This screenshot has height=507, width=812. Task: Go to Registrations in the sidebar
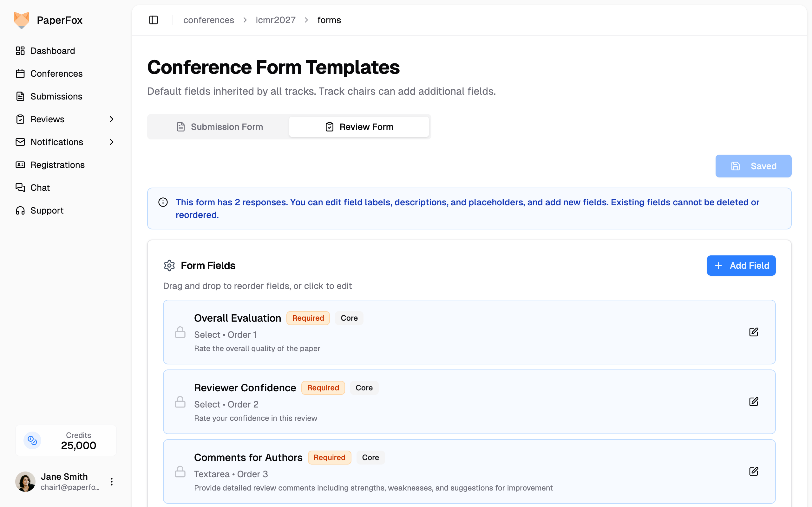57,165
